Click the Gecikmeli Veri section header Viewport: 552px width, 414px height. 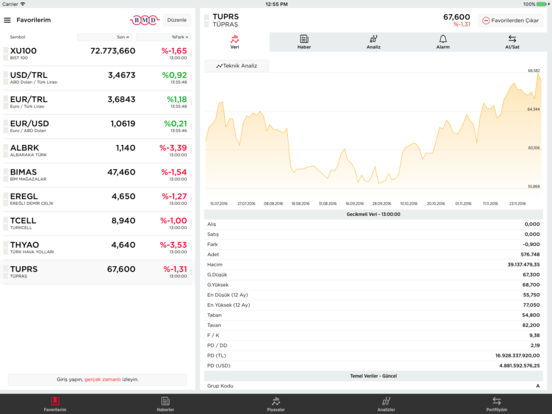[374, 214]
